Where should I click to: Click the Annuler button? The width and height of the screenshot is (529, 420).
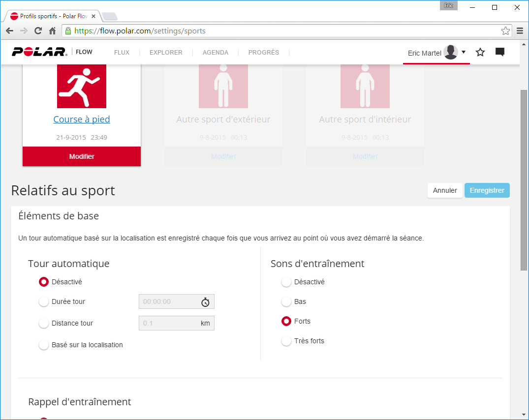[445, 190]
